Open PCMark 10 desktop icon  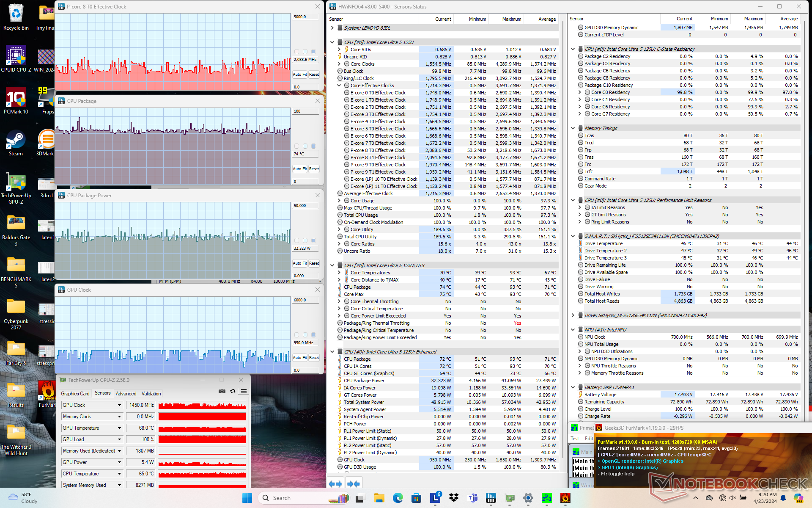point(16,101)
